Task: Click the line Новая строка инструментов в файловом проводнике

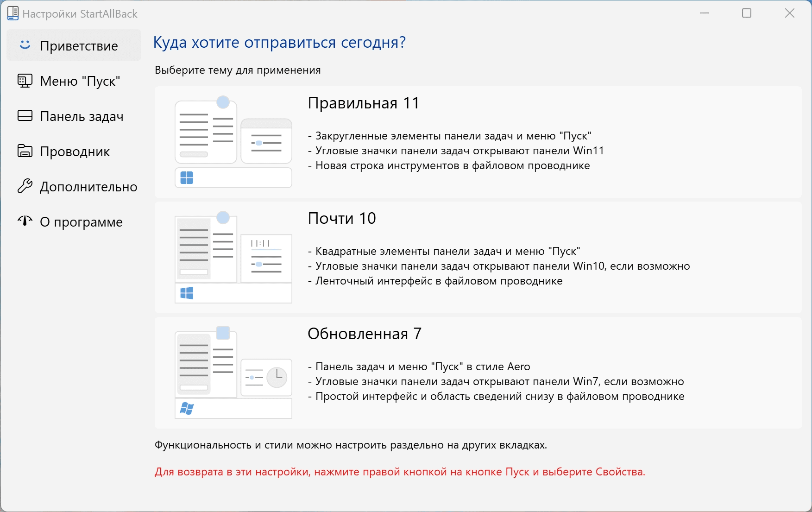Action: (x=449, y=165)
